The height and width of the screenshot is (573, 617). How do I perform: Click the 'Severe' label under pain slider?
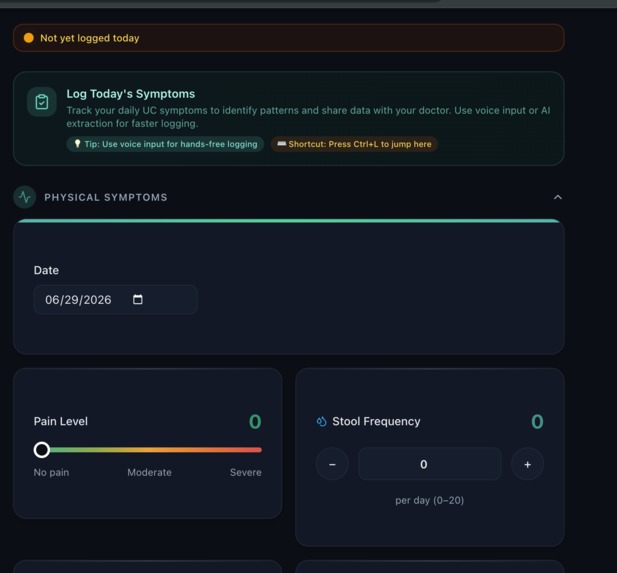[246, 472]
